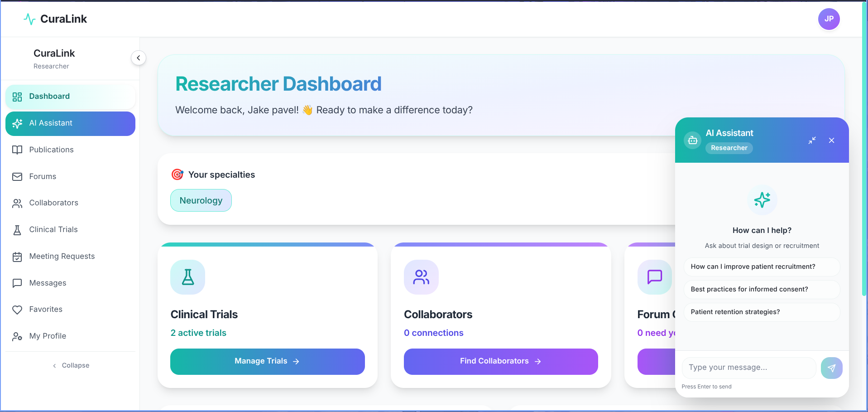Open the JP user avatar menu
This screenshot has height=412, width=868.
tap(829, 19)
